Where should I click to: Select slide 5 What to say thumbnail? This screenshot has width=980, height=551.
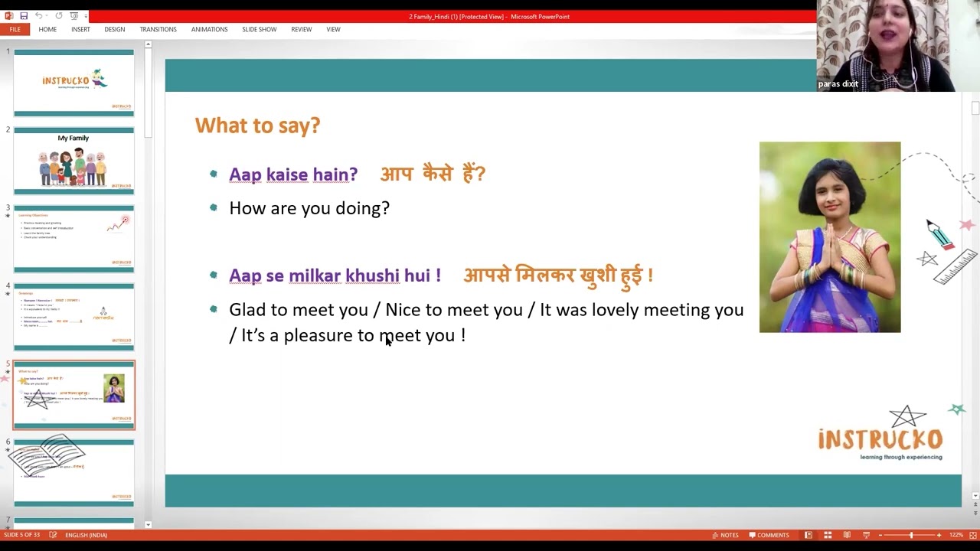(73, 395)
